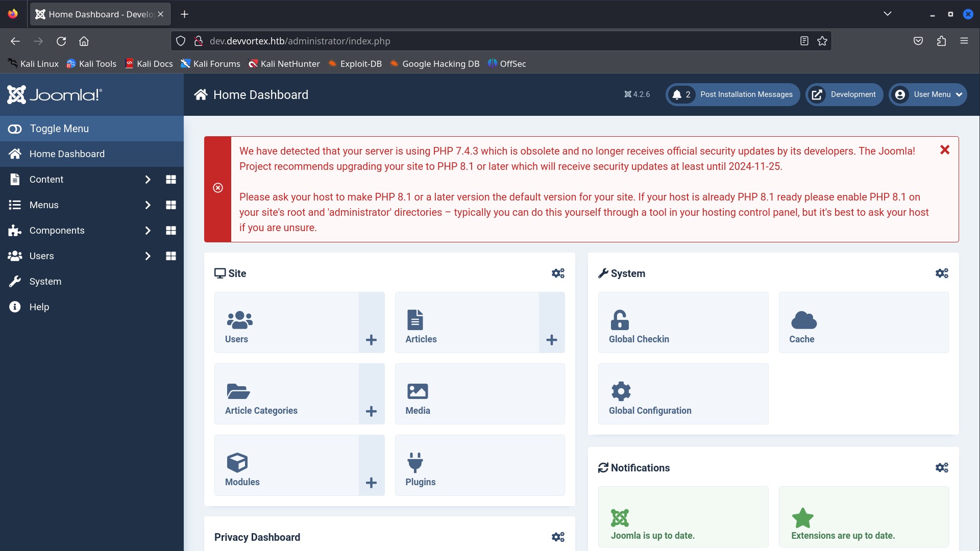Select Help in the sidebar menu
The image size is (980, 551).
(39, 307)
